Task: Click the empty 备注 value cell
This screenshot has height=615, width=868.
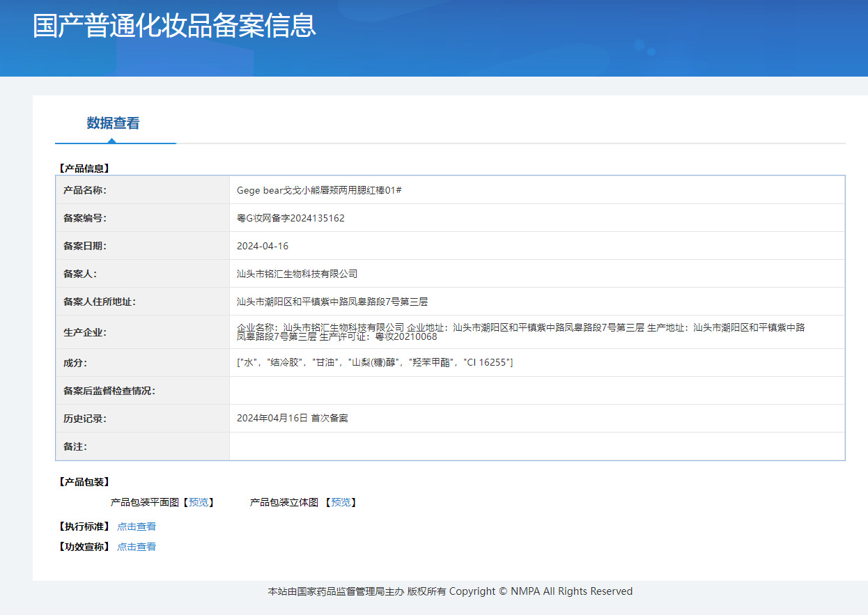Action: pos(536,446)
